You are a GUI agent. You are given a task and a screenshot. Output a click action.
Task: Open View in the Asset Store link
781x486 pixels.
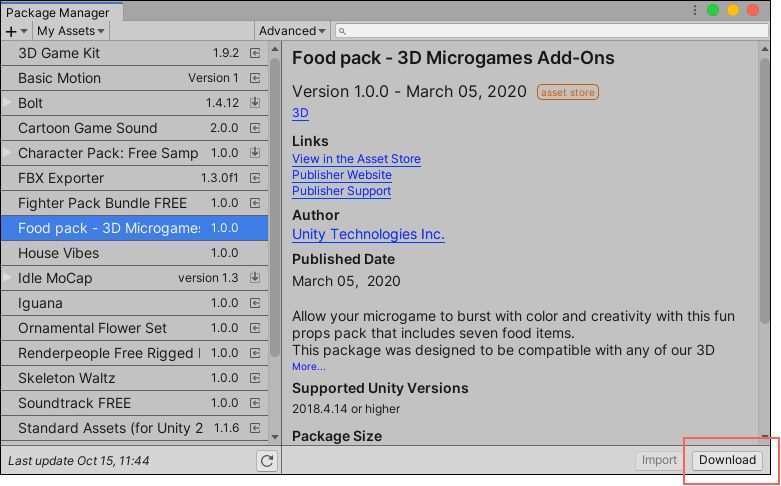pos(356,159)
